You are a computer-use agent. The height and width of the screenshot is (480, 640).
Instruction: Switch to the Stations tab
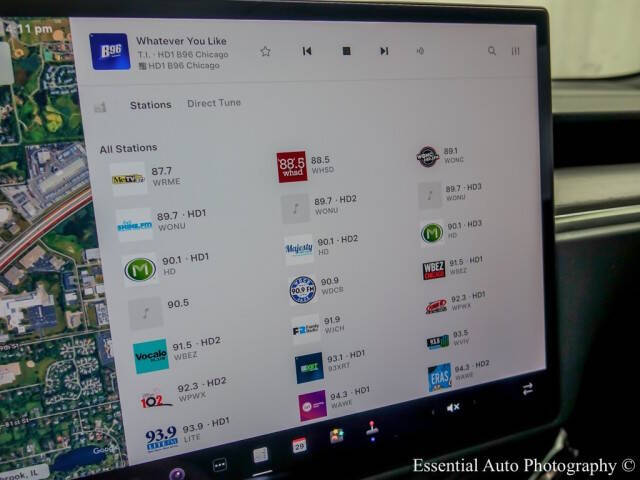(151, 105)
